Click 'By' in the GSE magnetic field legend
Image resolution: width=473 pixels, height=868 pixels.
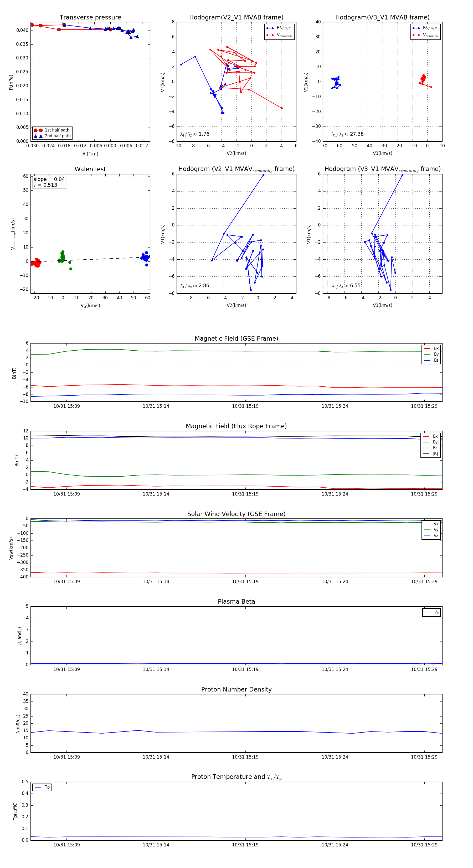[431, 354]
